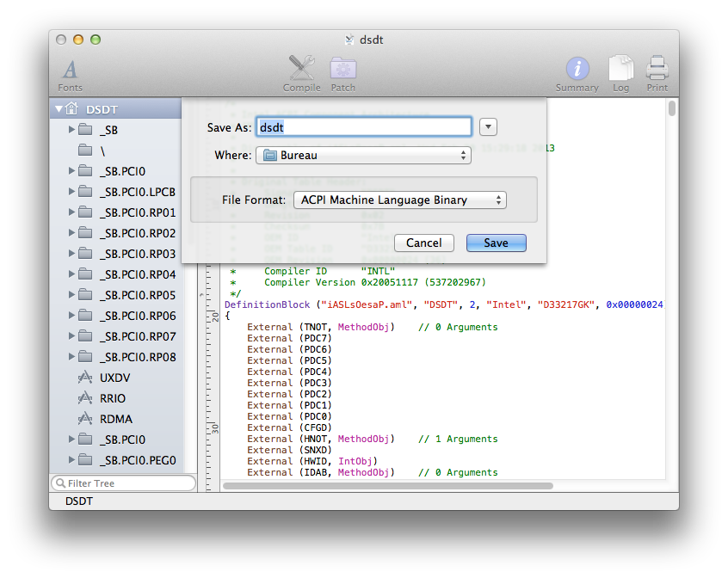The width and height of the screenshot is (728, 578).
Task: Expand the _SB.PCI0.LPCB tree node
Action: [71, 192]
